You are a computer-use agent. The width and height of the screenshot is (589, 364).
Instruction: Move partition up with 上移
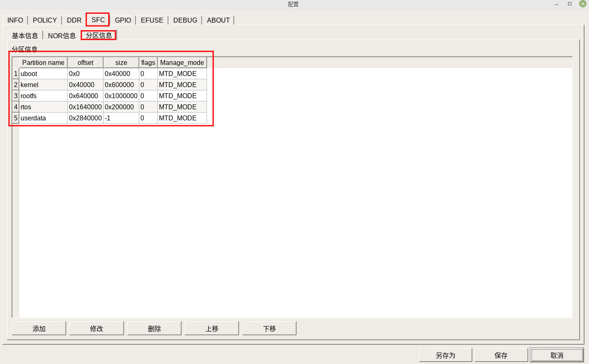coord(212,328)
